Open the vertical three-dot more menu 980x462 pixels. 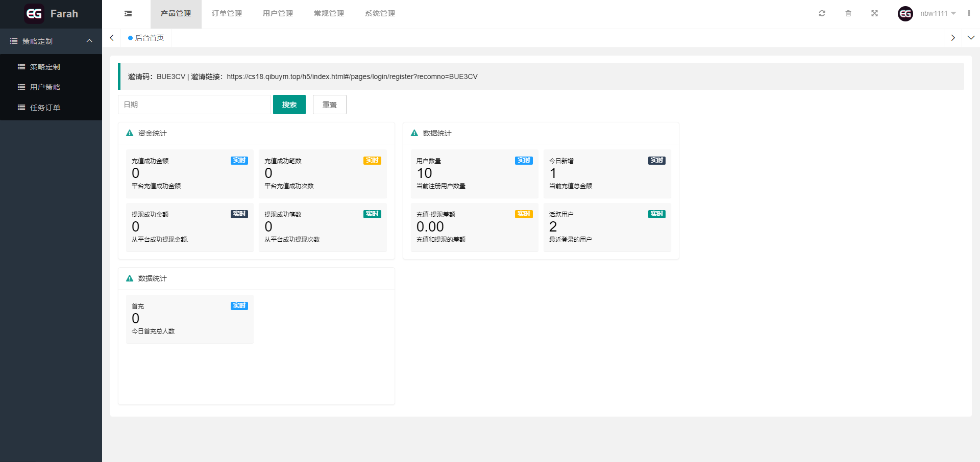tap(969, 14)
